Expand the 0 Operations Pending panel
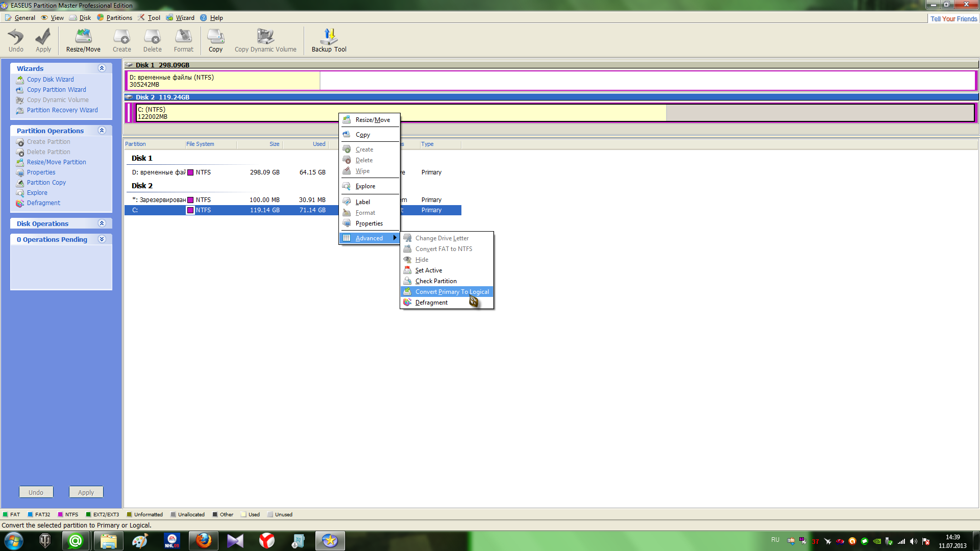Image resolution: width=980 pixels, height=551 pixels. [102, 239]
